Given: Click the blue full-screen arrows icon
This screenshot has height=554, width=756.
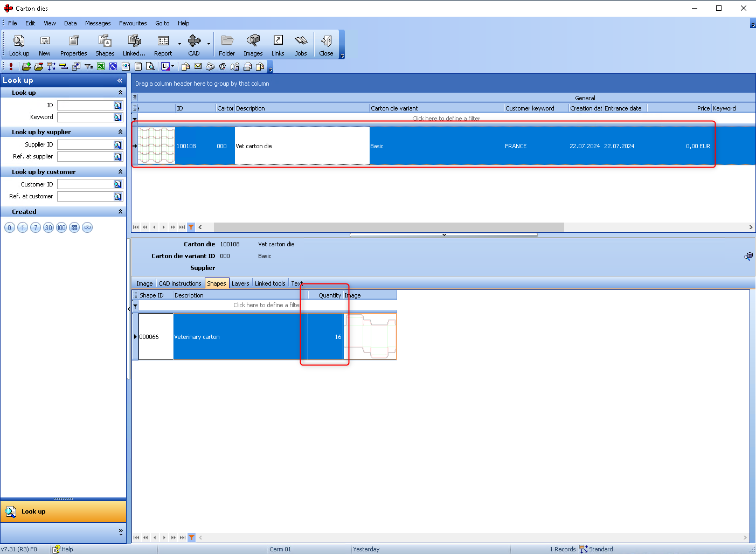Looking at the screenshot, I should click(113, 66).
